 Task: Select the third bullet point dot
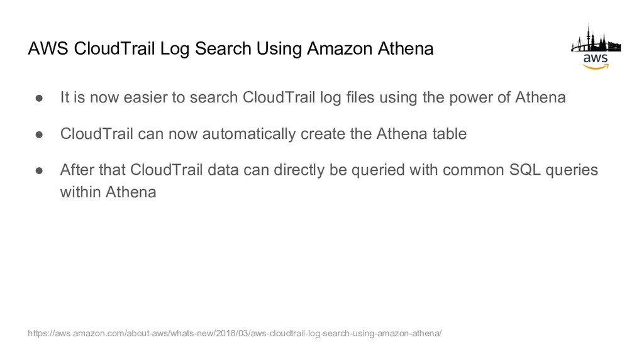click(39, 170)
